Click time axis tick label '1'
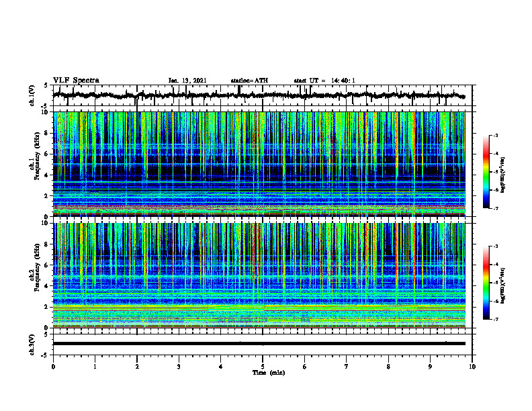 click(x=95, y=367)
